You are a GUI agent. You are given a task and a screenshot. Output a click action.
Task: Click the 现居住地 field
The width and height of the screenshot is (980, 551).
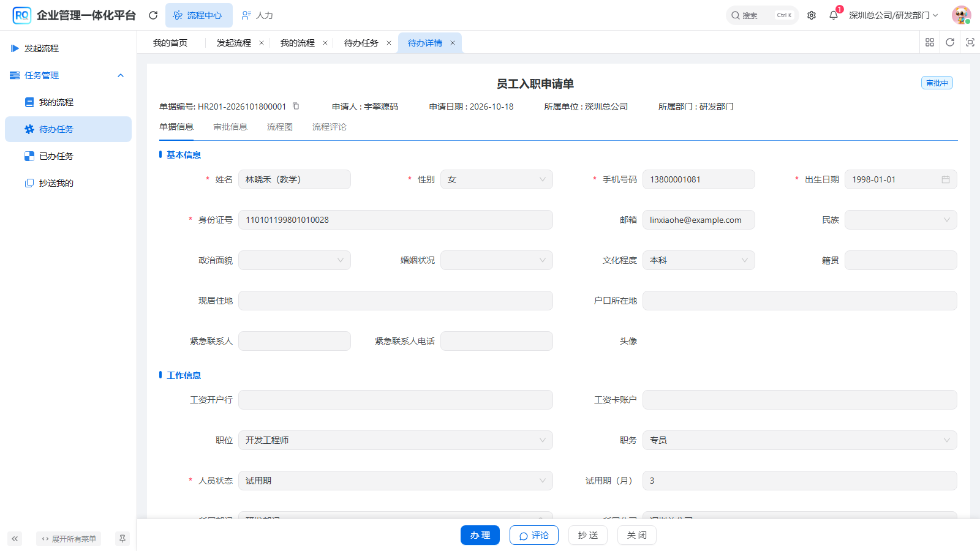(x=396, y=301)
